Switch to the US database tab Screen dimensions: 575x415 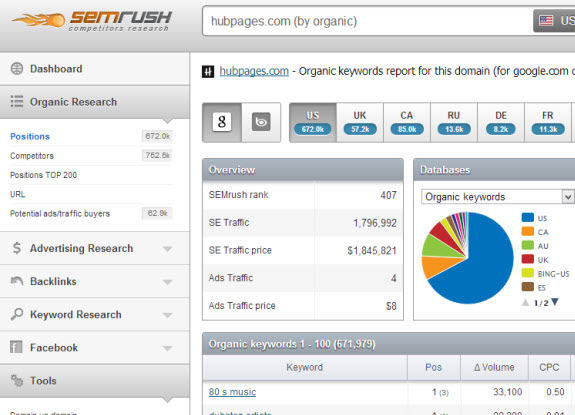[313, 122]
